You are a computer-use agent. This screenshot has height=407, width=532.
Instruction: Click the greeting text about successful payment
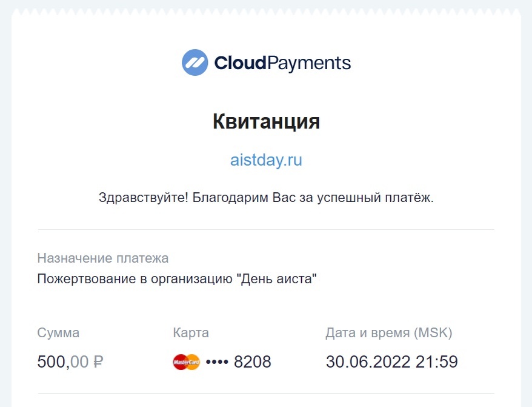tap(266, 197)
